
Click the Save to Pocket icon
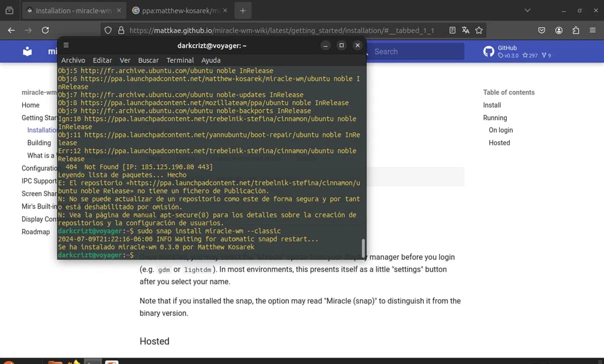pyautogui.click(x=542, y=30)
